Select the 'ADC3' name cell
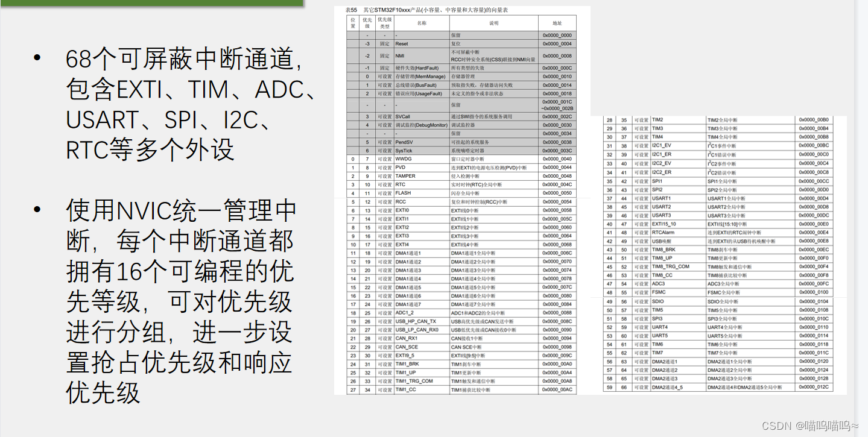Viewport: 868px width, 437px height. [679, 283]
